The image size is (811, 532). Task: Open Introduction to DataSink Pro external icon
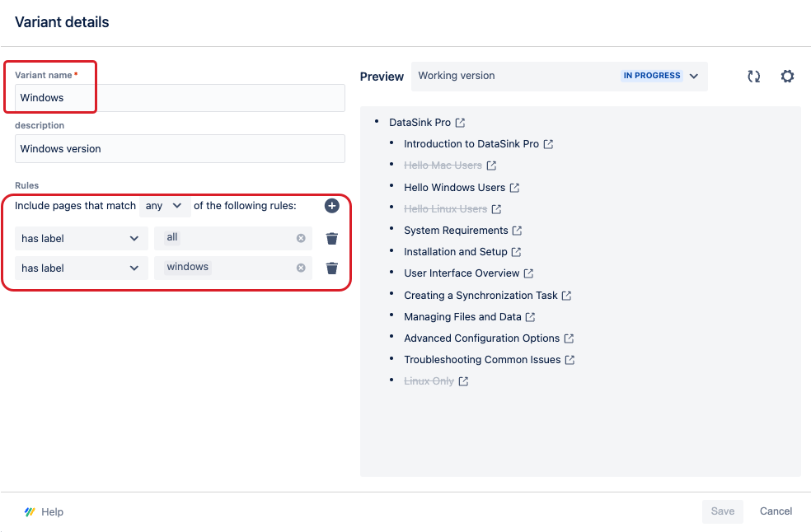[548, 144]
